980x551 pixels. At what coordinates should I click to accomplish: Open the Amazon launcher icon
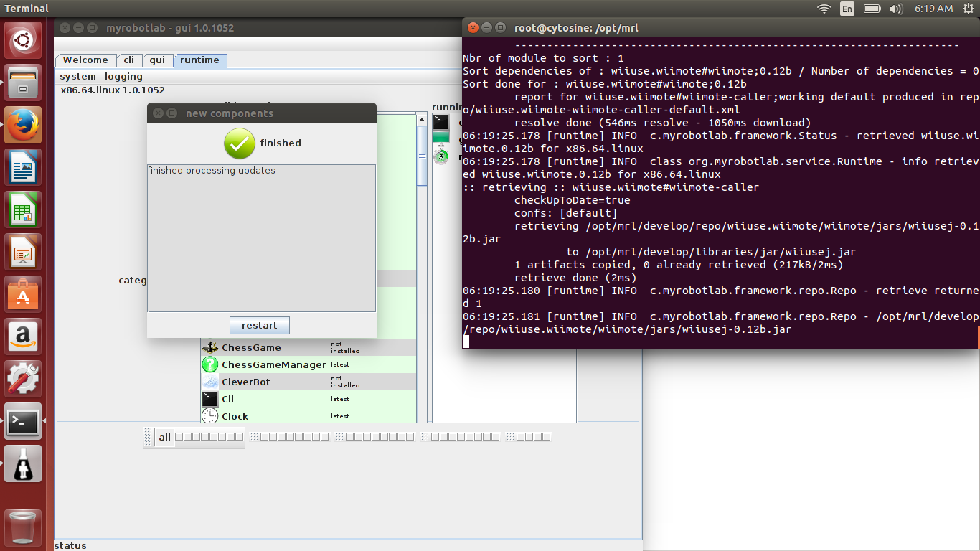[x=23, y=336]
